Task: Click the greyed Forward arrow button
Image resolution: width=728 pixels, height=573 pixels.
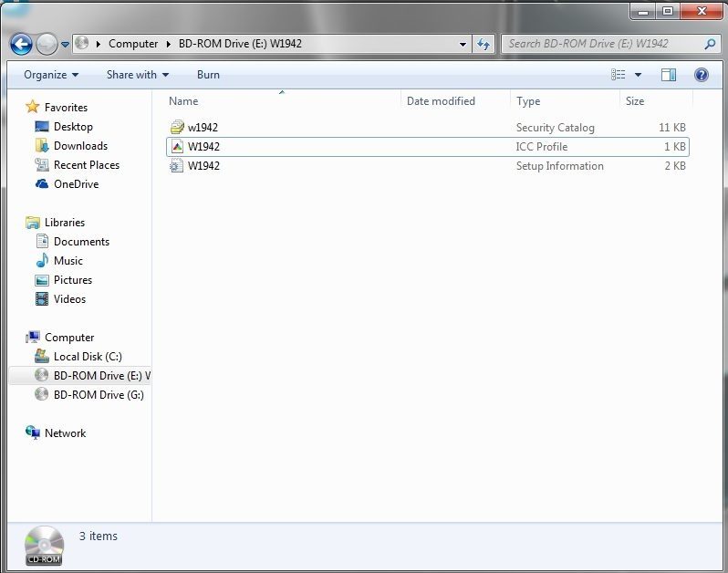Action: [47, 45]
